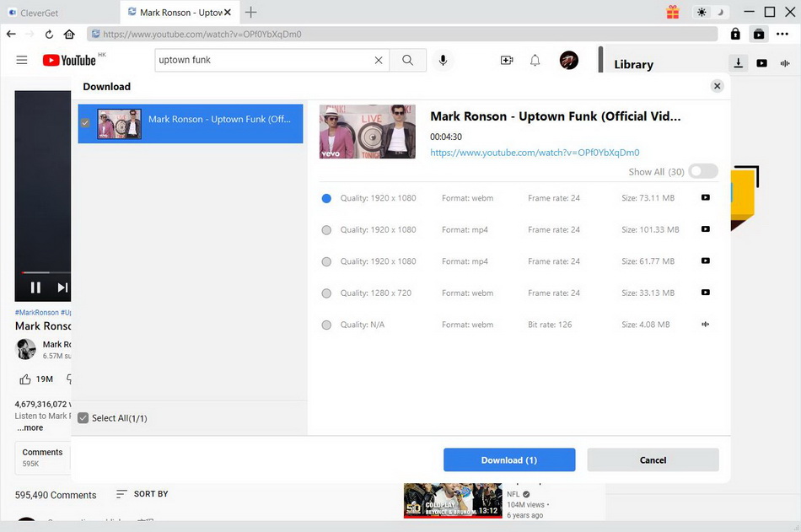This screenshot has height=532, width=801.
Task: Enable the Show All (30) toggle
Action: [702, 171]
